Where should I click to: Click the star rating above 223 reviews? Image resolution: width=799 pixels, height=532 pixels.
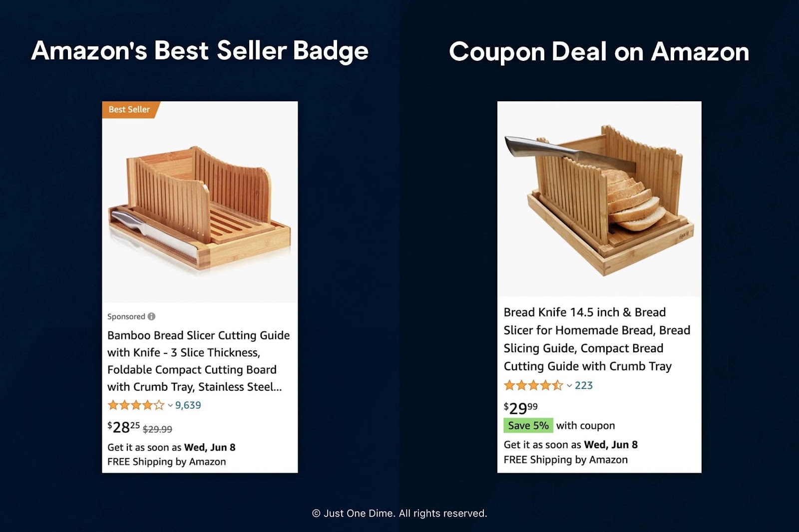[x=533, y=385]
